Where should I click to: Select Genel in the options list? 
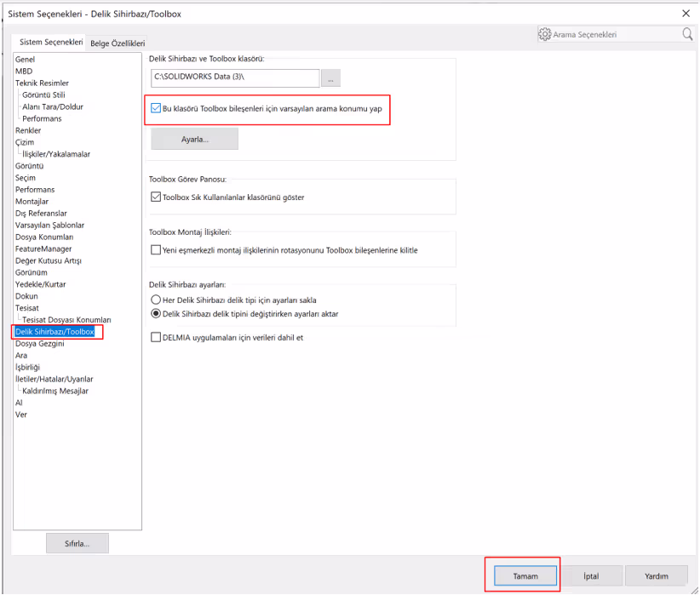pyautogui.click(x=25, y=60)
